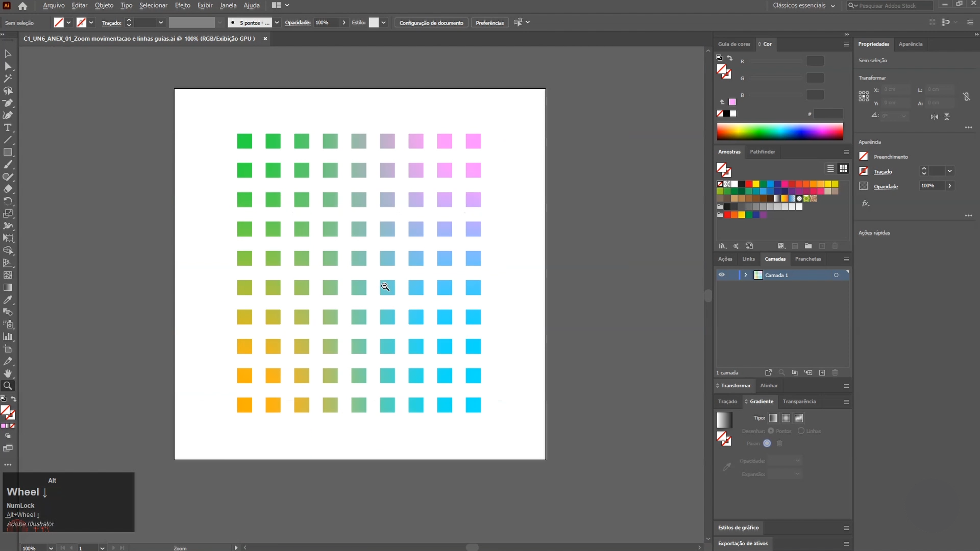Select the Eyedropper tool
The image size is (980, 551).
[8, 300]
